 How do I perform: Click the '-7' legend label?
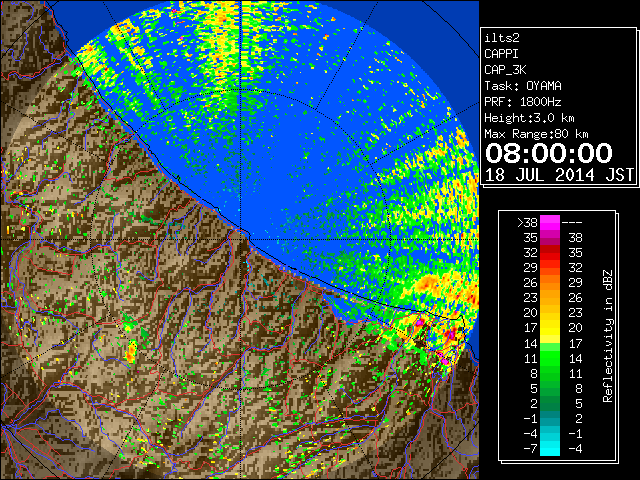(531, 448)
